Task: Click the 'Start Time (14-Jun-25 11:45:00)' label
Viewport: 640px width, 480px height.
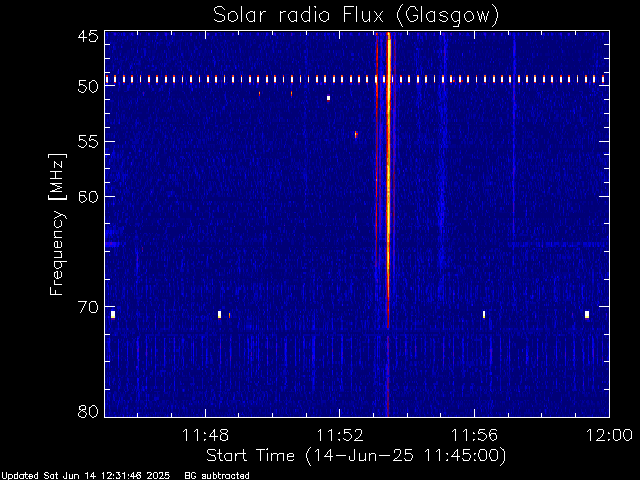Action: [x=356, y=456]
